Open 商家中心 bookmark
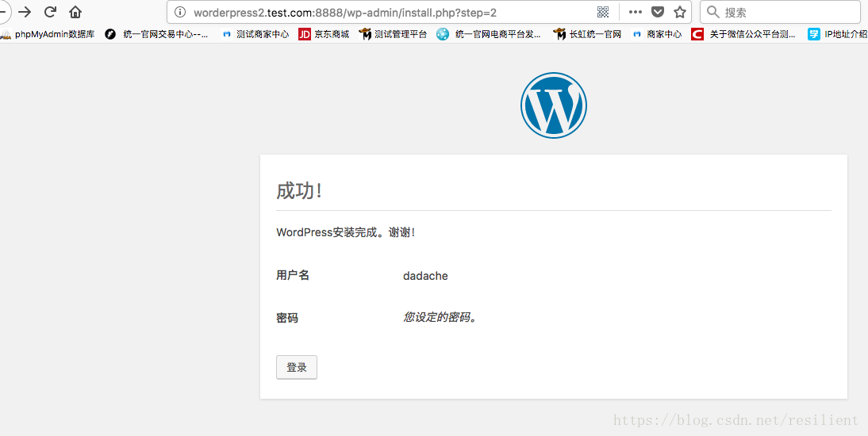 656,34
